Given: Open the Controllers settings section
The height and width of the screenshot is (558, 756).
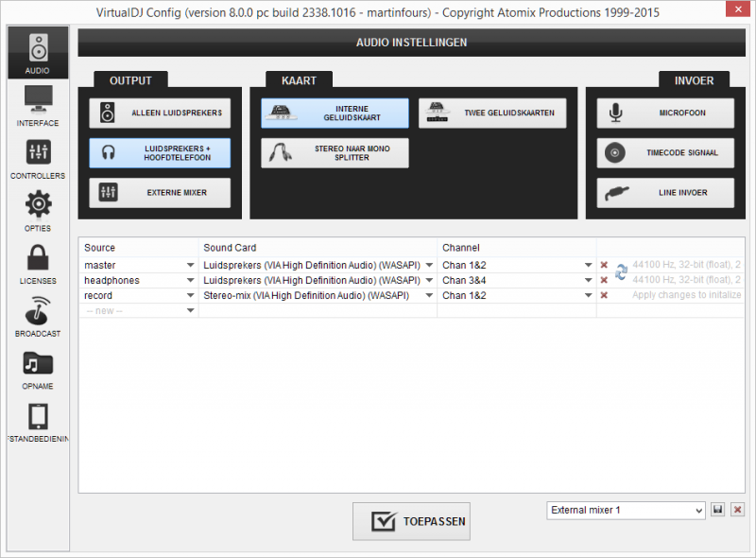Looking at the screenshot, I should (x=38, y=159).
